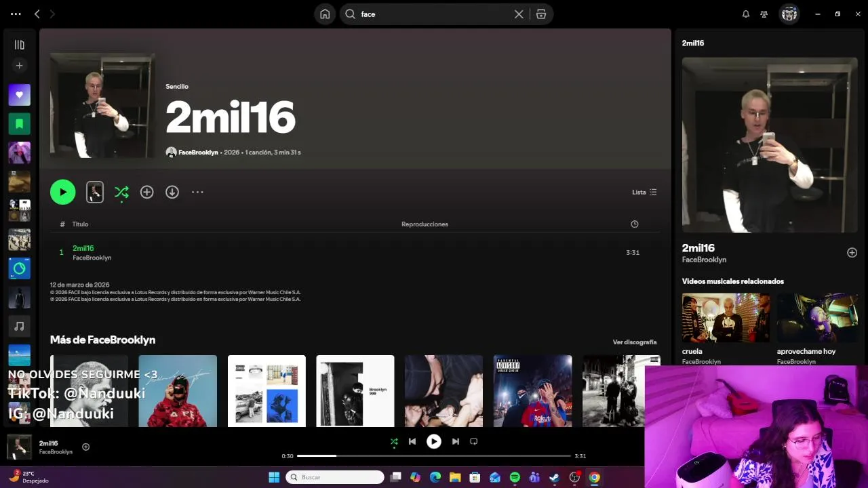This screenshot has width=868, height=488.
Task: Open Friend Activity icon
Action: click(764, 14)
